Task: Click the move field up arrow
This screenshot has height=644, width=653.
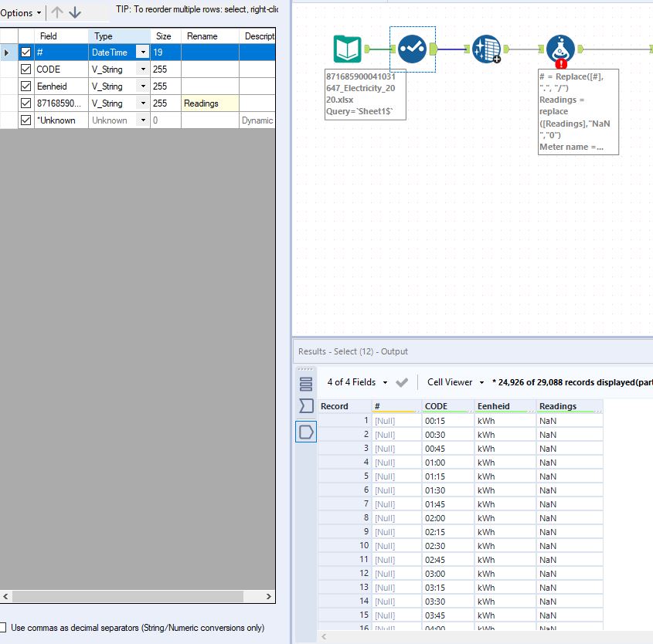Action: 56,12
